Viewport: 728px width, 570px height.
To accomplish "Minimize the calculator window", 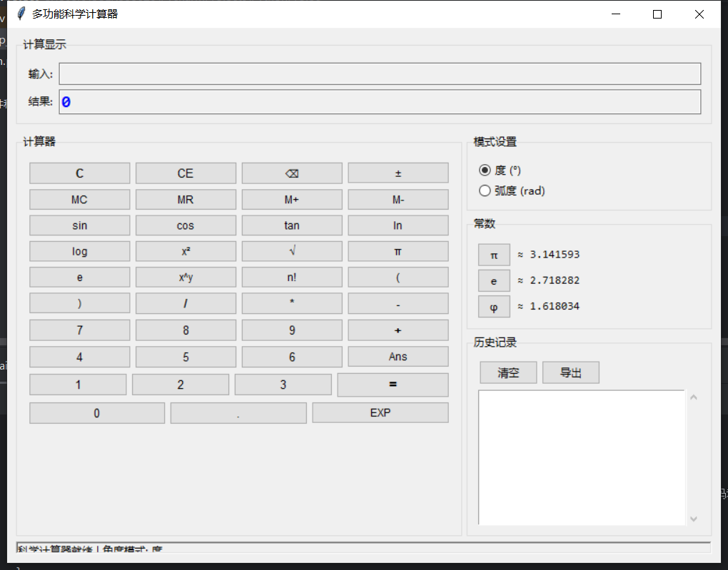I will point(616,14).
